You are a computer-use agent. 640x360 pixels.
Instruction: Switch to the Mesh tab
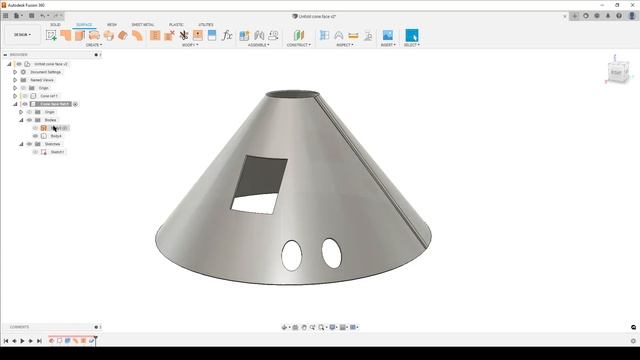(111, 24)
